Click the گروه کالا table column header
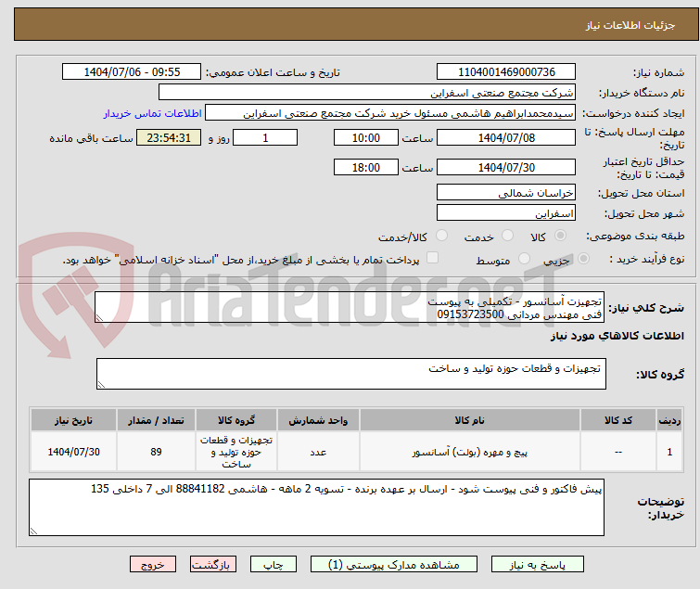Image resolution: width=700 pixels, height=589 pixels. point(236,420)
